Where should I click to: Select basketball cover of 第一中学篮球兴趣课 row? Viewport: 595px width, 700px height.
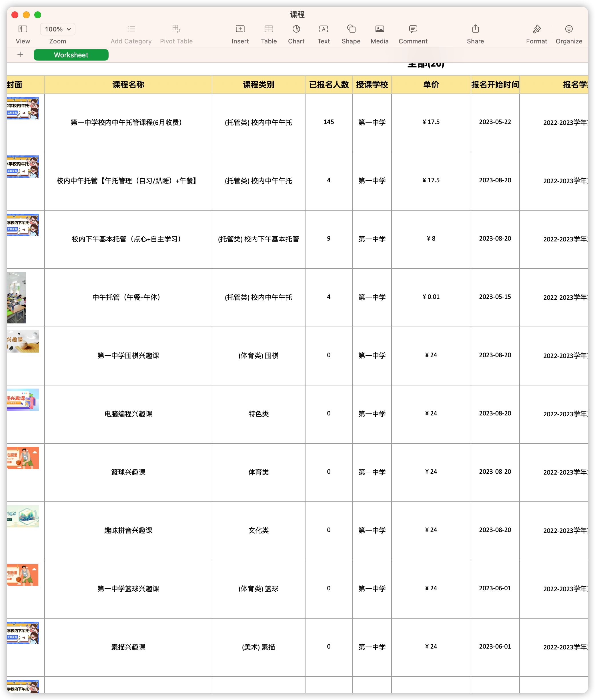tap(23, 575)
